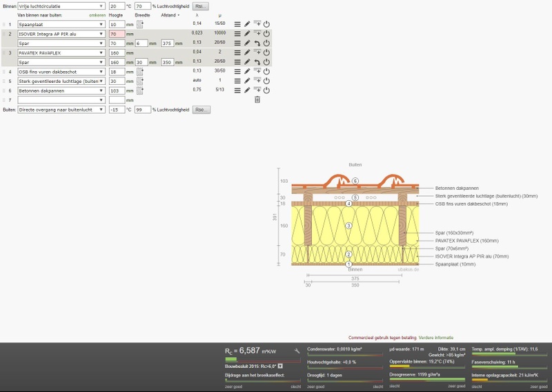Open OSB fins vuren dakbeschot dropdown

61,72
